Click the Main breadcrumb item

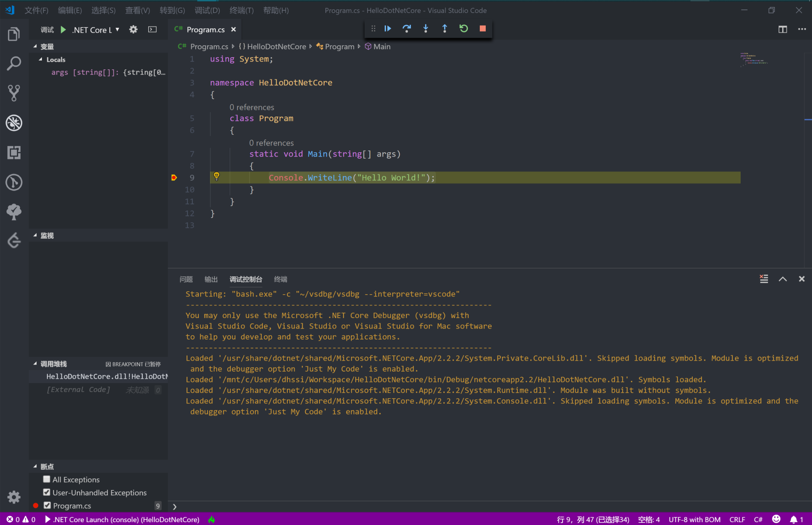381,46
